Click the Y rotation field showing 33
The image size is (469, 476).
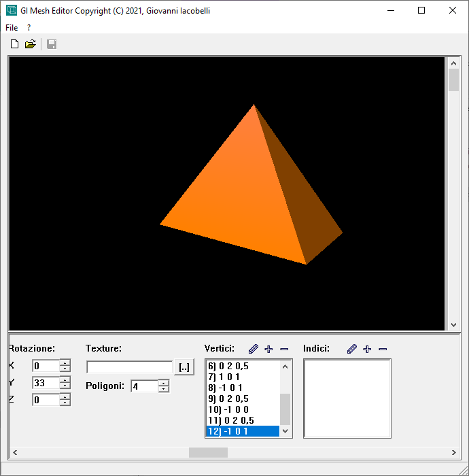point(46,383)
